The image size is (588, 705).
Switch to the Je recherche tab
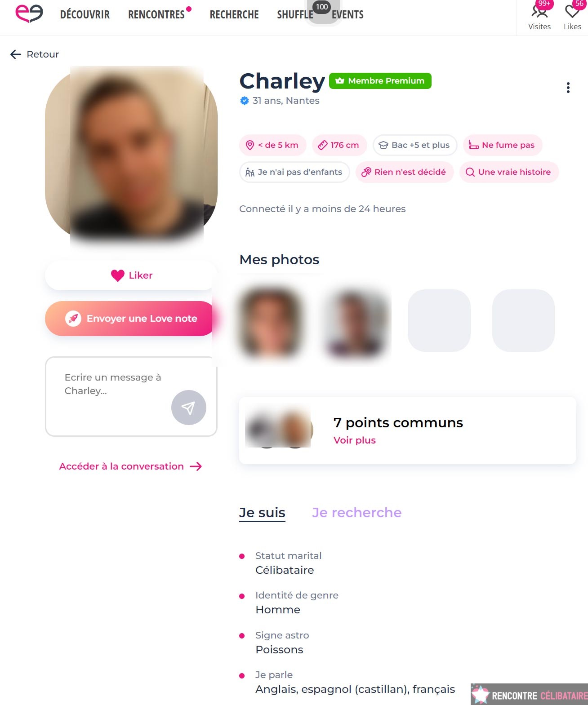(356, 513)
